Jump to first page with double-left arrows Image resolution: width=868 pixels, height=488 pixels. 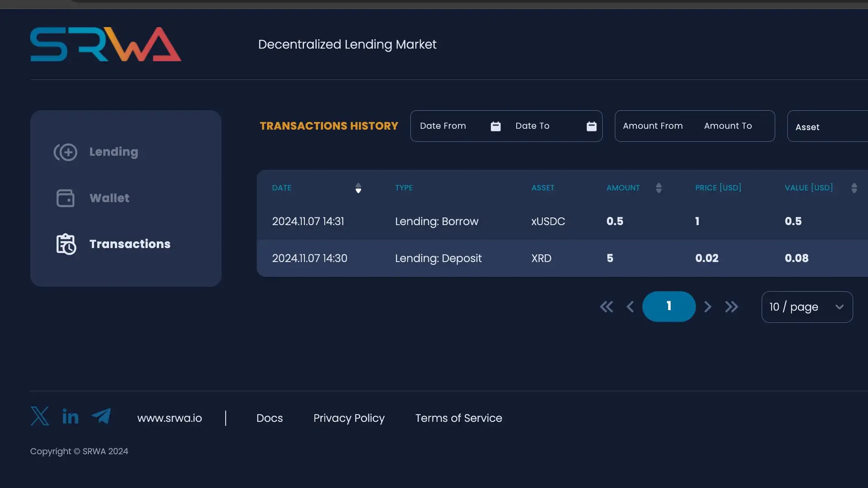coord(606,307)
